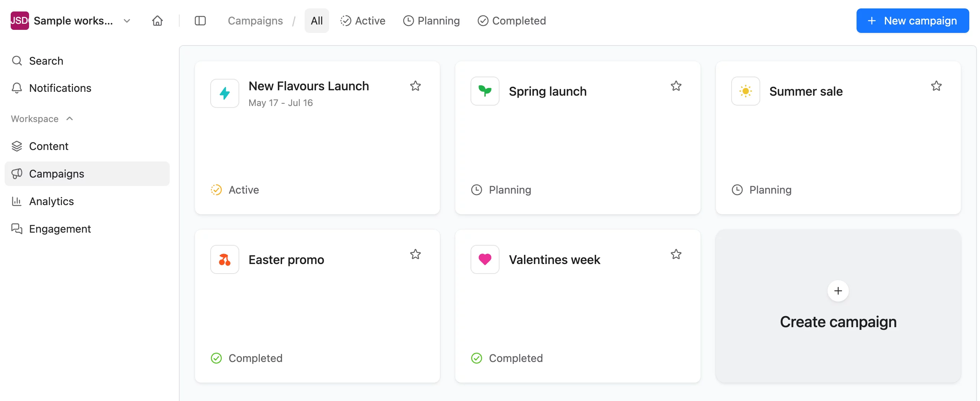Screen dimensions: 980x401
Task: Open the Sample workspace switcher dropdown
Action: point(127,21)
